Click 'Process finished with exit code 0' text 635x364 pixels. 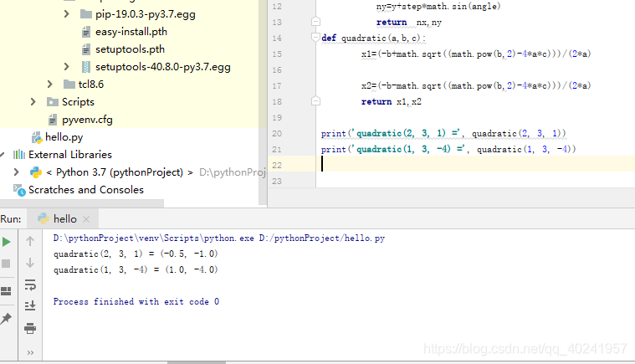136,301
